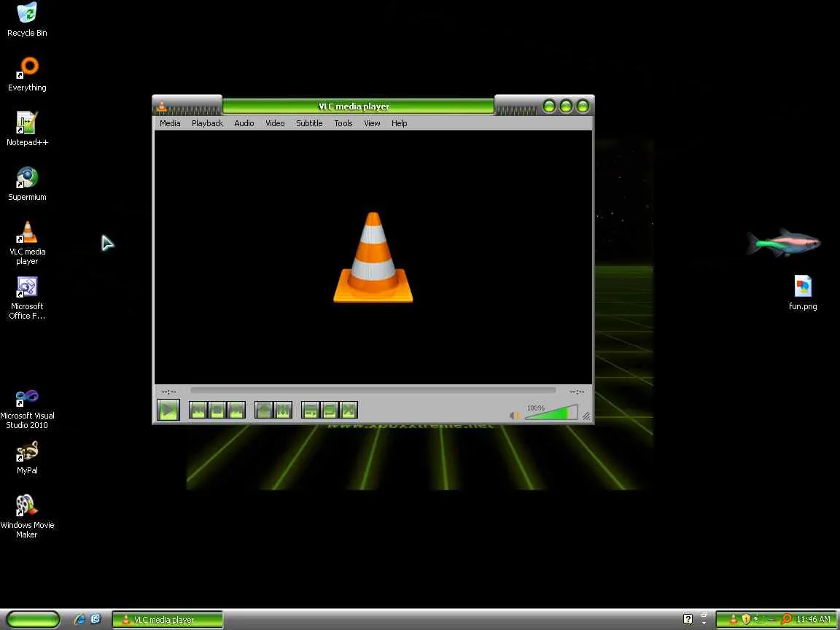Screen dimensions: 840x630
Task: Select VLC media player desktop shortcut
Action: click(27, 243)
